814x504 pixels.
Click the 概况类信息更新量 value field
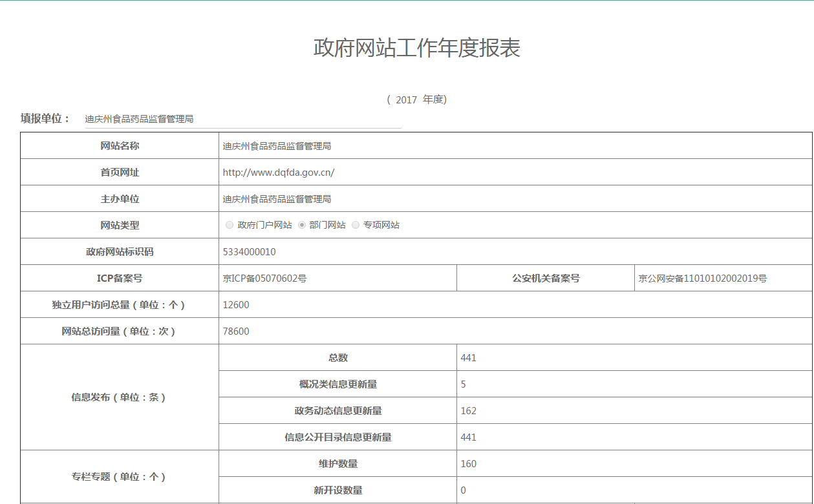pos(464,384)
